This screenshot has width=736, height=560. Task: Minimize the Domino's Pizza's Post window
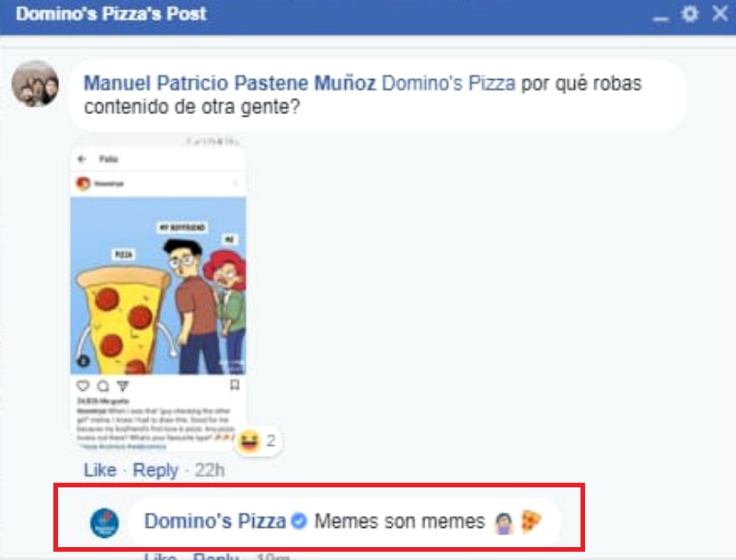pos(660,18)
